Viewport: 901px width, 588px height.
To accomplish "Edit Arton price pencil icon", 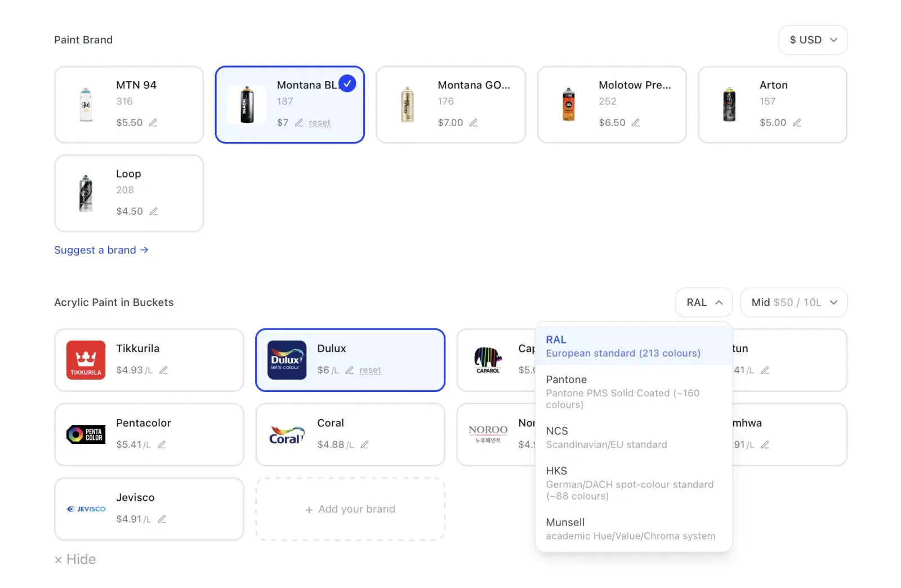I will (797, 123).
